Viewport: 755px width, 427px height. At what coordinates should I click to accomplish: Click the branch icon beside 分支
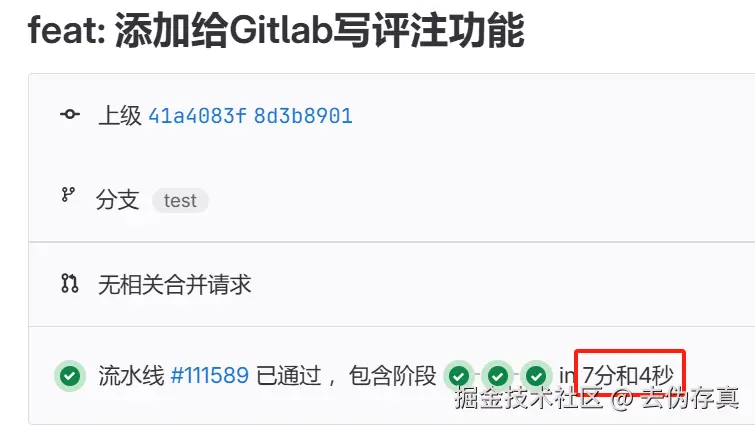coord(68,194)
